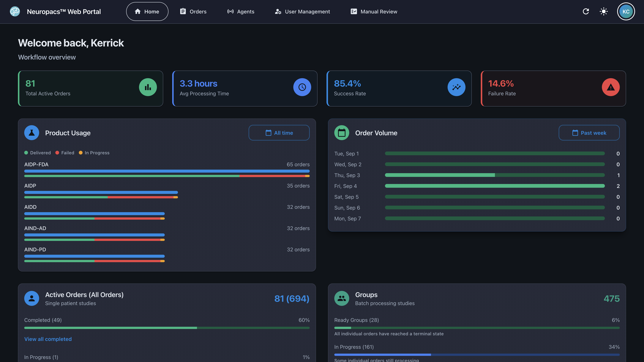
Task: Click the green bar chart icon on Total Active Orders
Action: pos(148,87)
